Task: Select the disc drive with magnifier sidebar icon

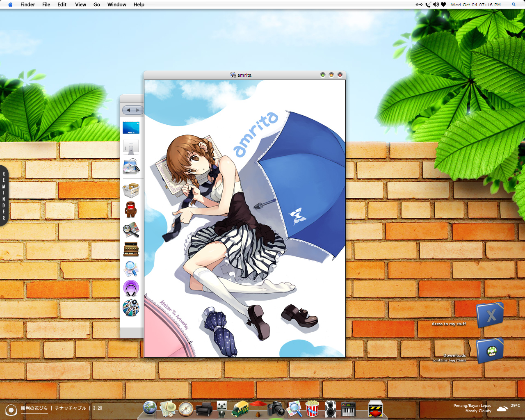Action: (131, 167)
